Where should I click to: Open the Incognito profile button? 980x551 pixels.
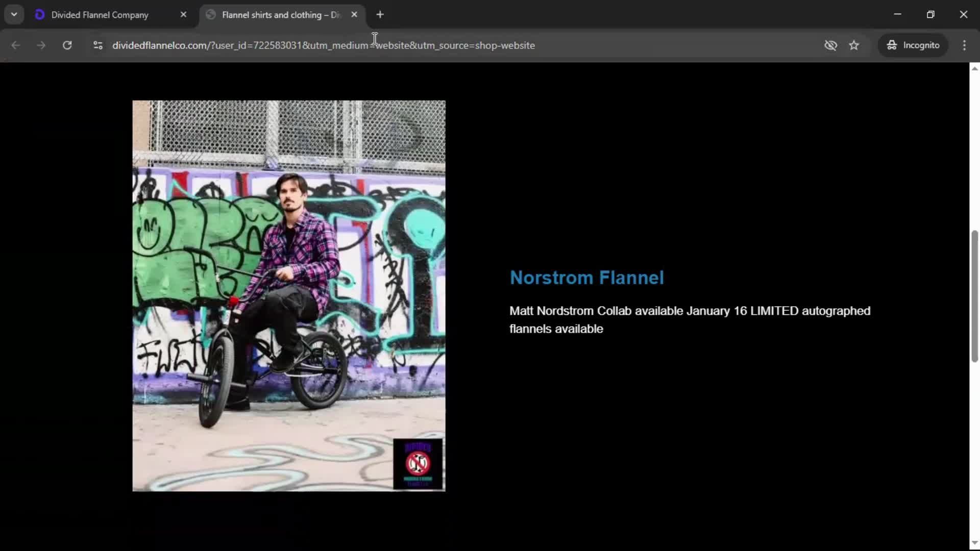pos(913,45)
